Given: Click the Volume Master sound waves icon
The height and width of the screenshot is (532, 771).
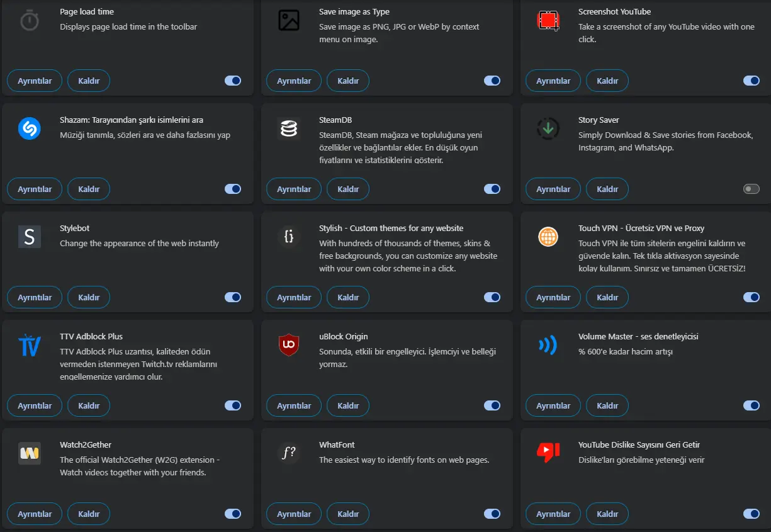Looking at the screenshot, I should click(x=548, y=345).
